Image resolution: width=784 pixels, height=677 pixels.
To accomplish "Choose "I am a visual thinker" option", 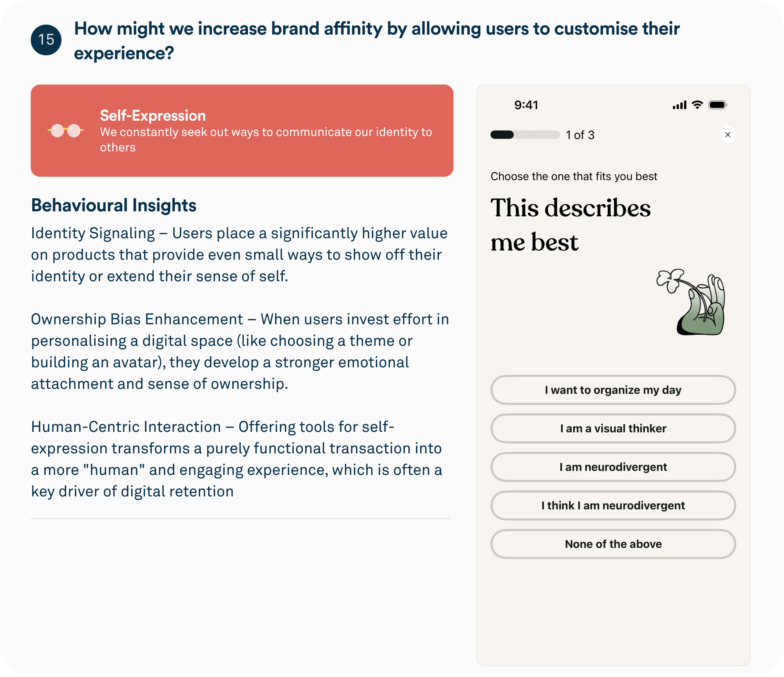I will (x=613, y=429).
